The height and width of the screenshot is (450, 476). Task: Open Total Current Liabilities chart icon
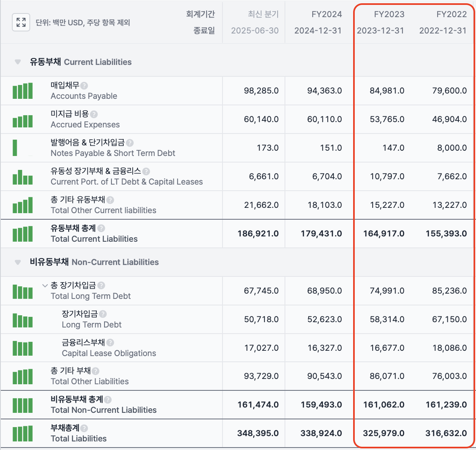tap(22, 234)
